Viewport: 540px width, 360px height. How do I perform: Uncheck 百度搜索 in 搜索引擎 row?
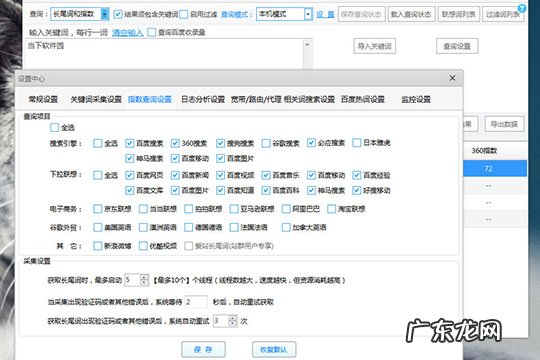pyautogui.click(x=129, y=143)
